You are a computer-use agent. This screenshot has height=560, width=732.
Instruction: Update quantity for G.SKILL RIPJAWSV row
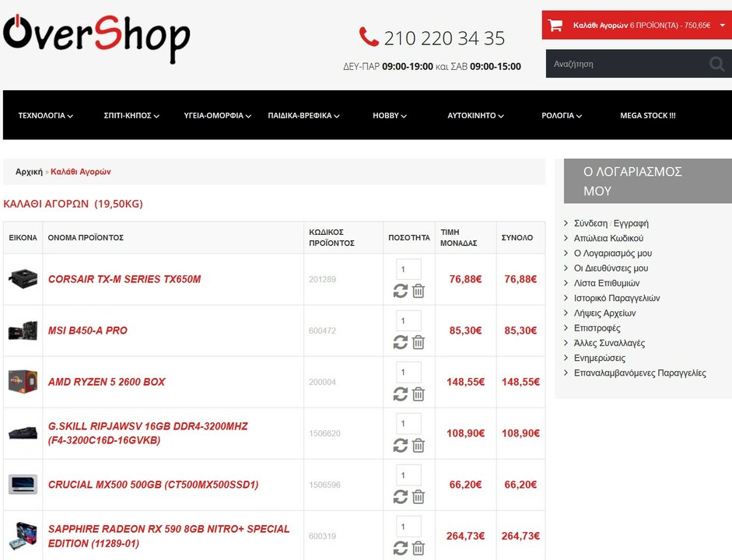pyautogui.click(x=400, y=446)
